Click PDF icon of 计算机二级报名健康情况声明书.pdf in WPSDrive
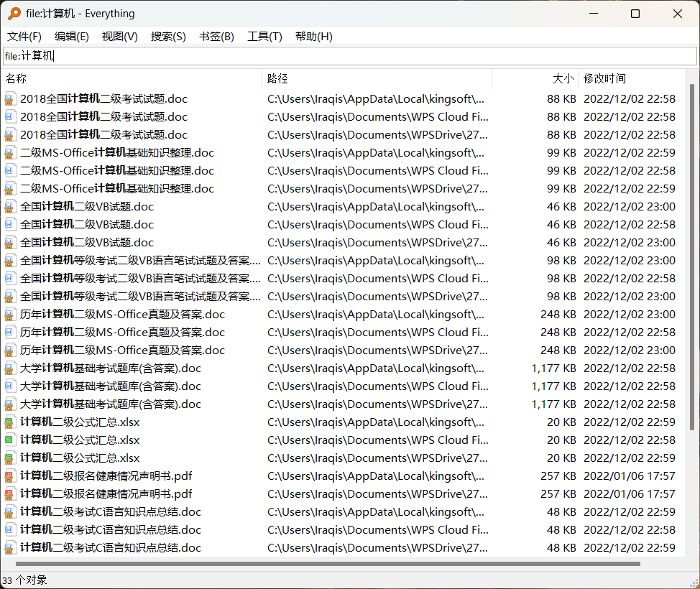 [x=9, y=494]
